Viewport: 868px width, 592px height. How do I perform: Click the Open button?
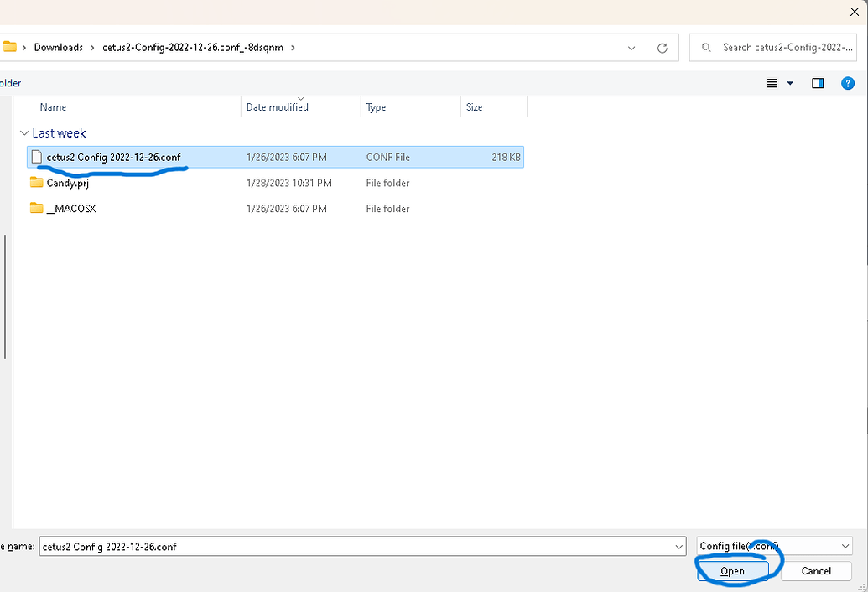click(732, 571)
